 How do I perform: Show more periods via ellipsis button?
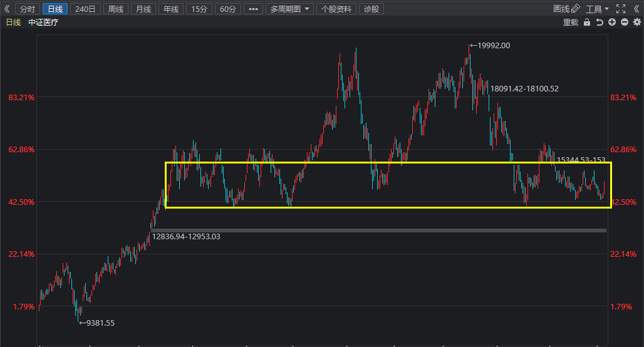pos(254,9)
